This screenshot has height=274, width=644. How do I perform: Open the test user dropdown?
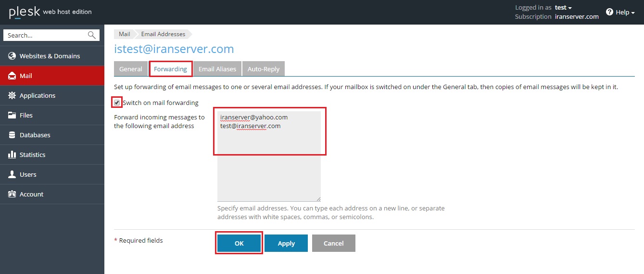click(563, 8)
